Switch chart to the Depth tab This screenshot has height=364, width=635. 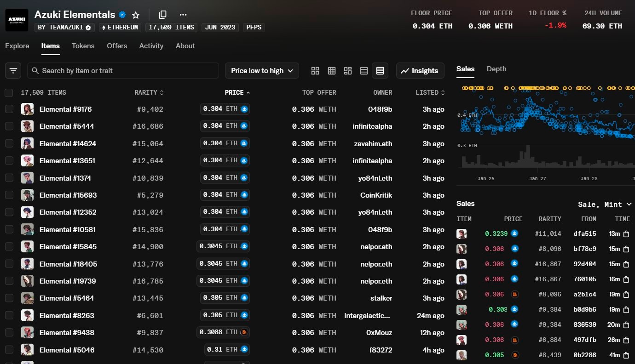(x=496, y=69)
